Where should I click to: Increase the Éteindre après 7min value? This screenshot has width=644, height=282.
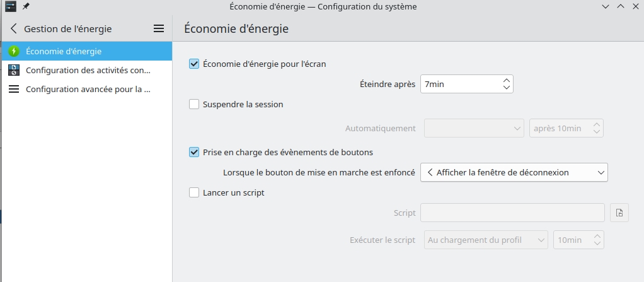[507, 80]
